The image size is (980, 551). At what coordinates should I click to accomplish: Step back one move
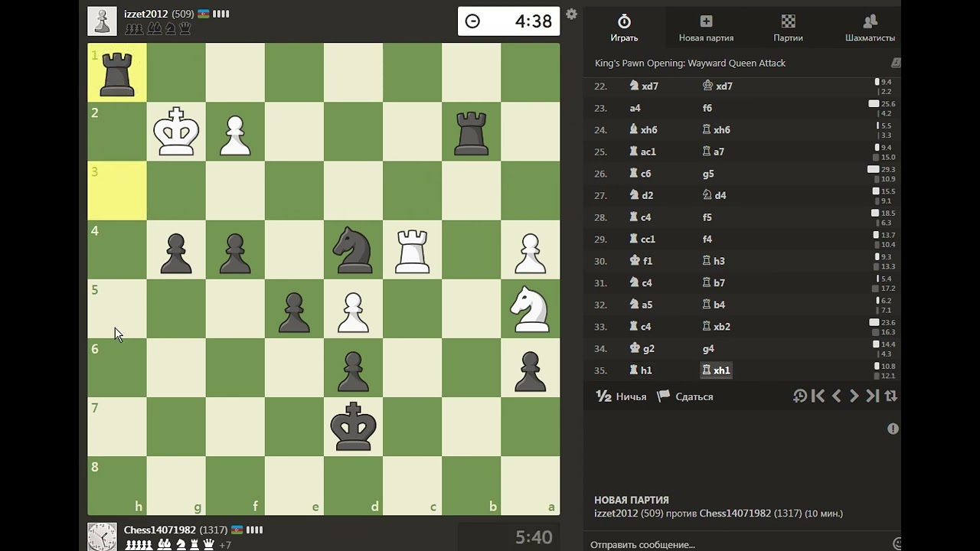[836, 396]
